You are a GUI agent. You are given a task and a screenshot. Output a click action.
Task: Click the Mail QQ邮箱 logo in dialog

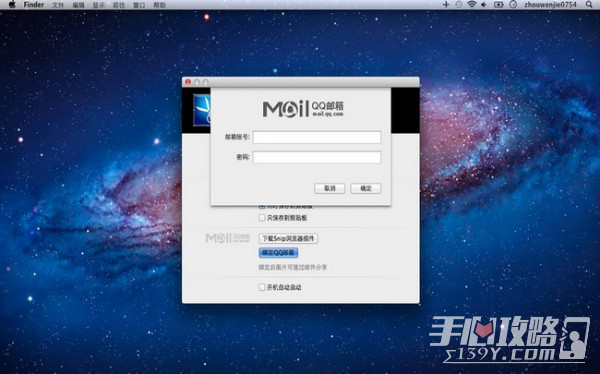coord(303,108)
